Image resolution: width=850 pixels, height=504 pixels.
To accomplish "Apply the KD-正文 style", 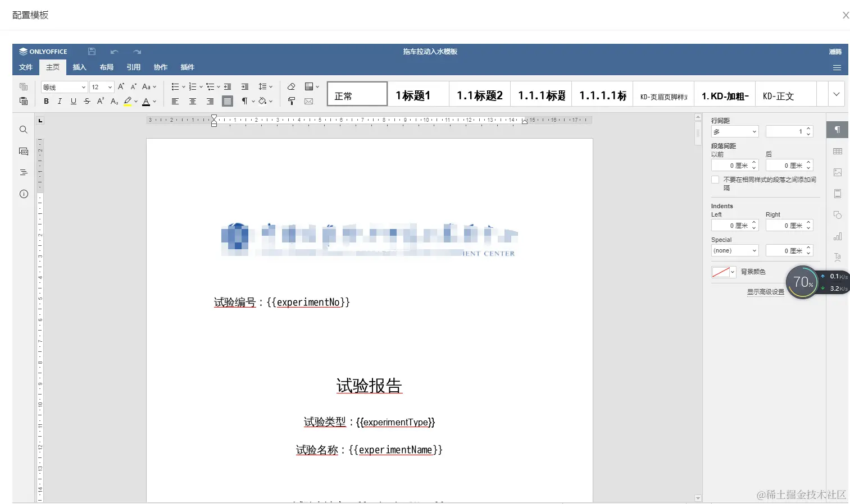I will pos(786,94).
